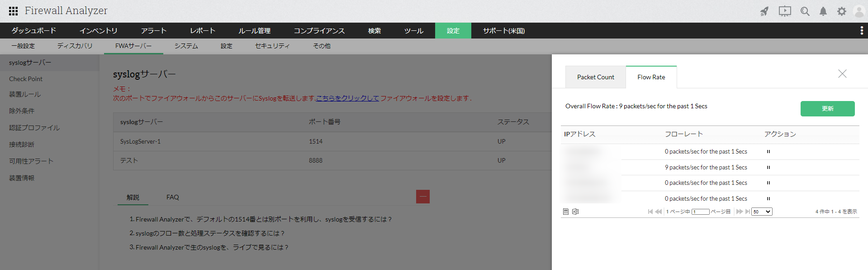Open the user profile avatar

859,11
